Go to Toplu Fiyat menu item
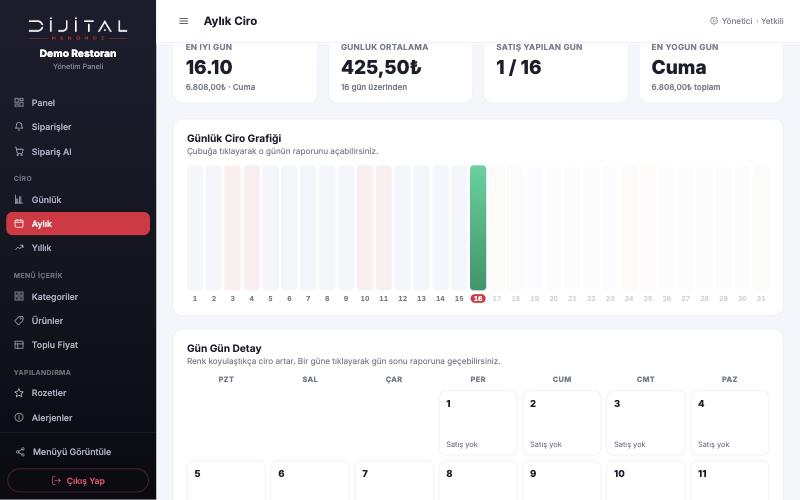This screenshot has height=500, width=800. 78,345
